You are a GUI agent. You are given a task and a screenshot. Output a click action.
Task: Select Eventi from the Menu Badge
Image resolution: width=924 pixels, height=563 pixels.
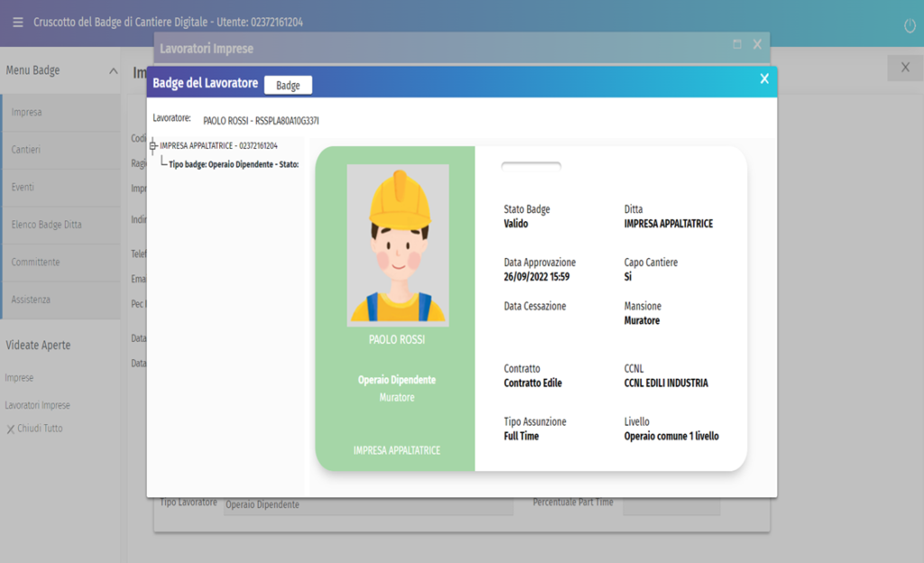tap(23, 188)
